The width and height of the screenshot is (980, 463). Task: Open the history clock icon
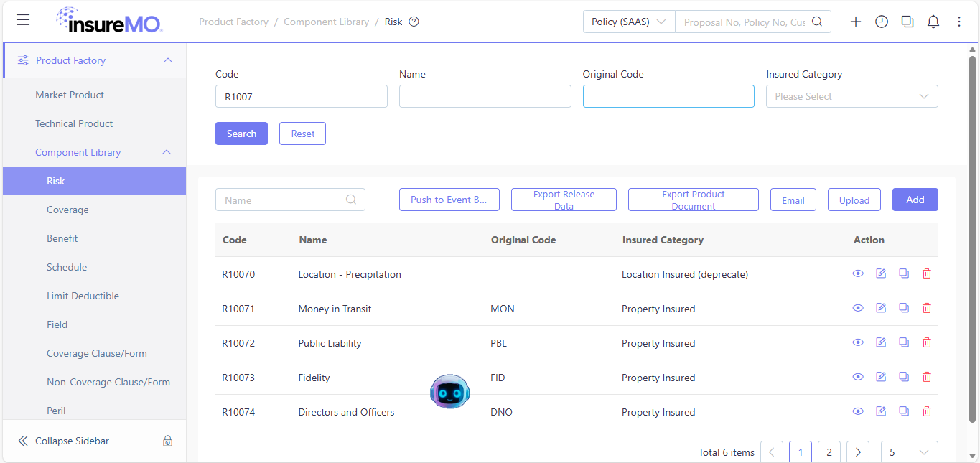[882, 22]
